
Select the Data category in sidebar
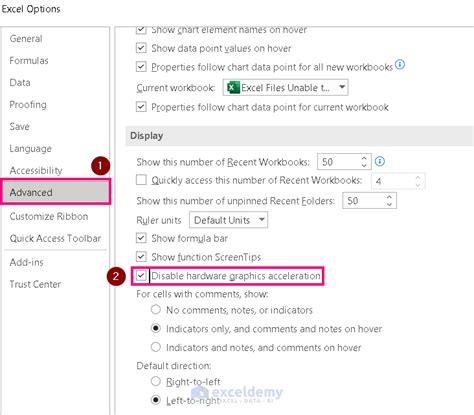click(x=20, y=83)
